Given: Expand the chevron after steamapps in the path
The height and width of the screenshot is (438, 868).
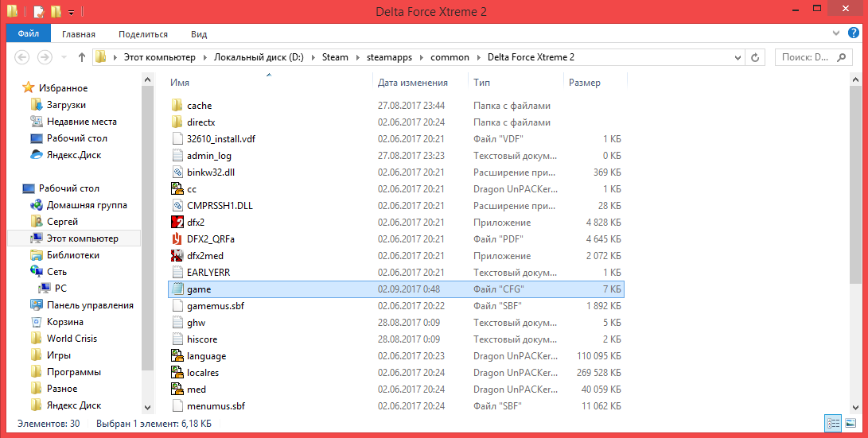Looking at the screenshot, I should coord(422,57).
